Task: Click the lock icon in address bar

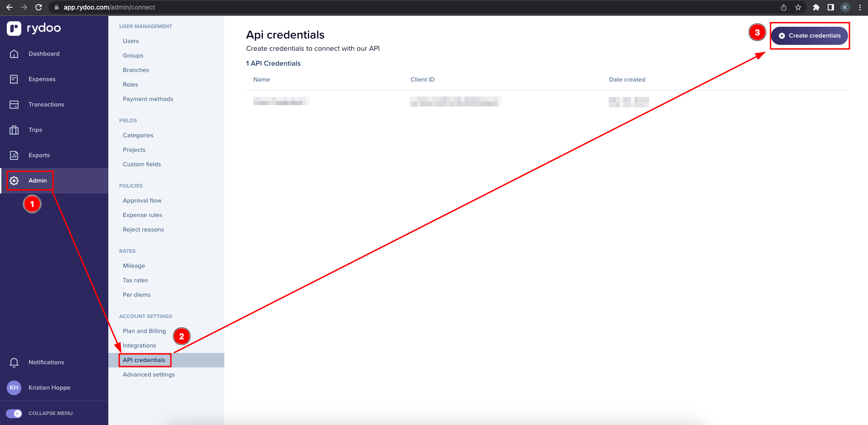Action: [57, 7]
